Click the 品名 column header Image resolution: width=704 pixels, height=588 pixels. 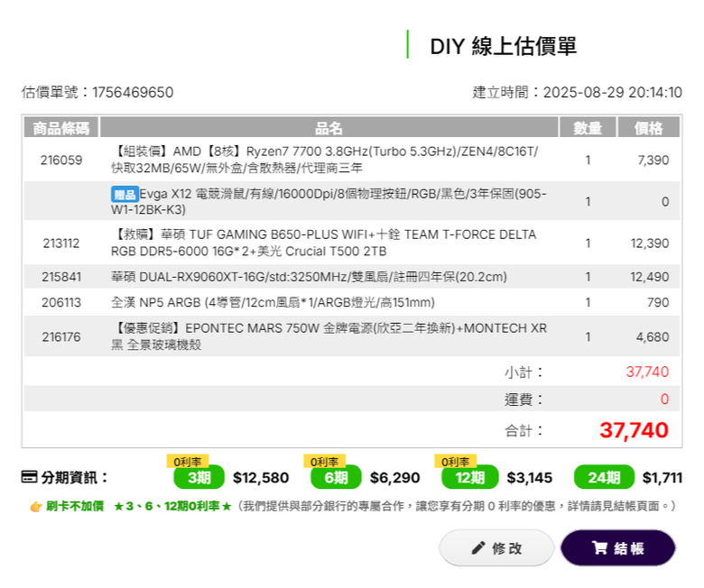(329, 128)
